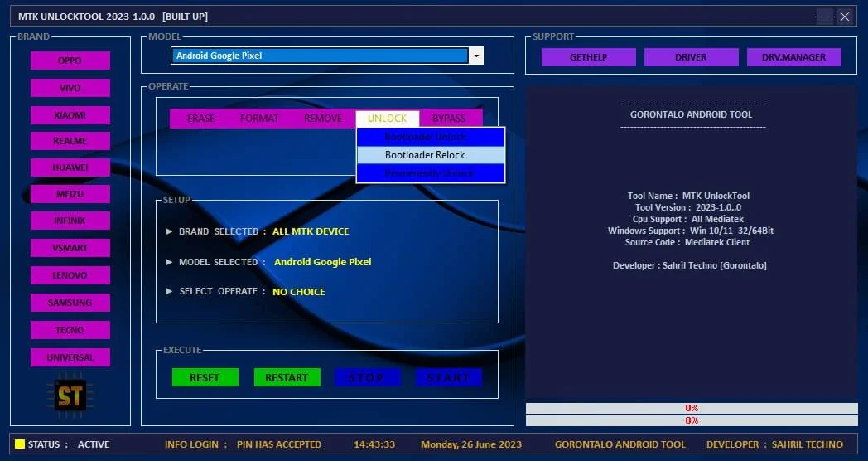
Task: Open the BYPASS tab
Action: coord(449,118)
